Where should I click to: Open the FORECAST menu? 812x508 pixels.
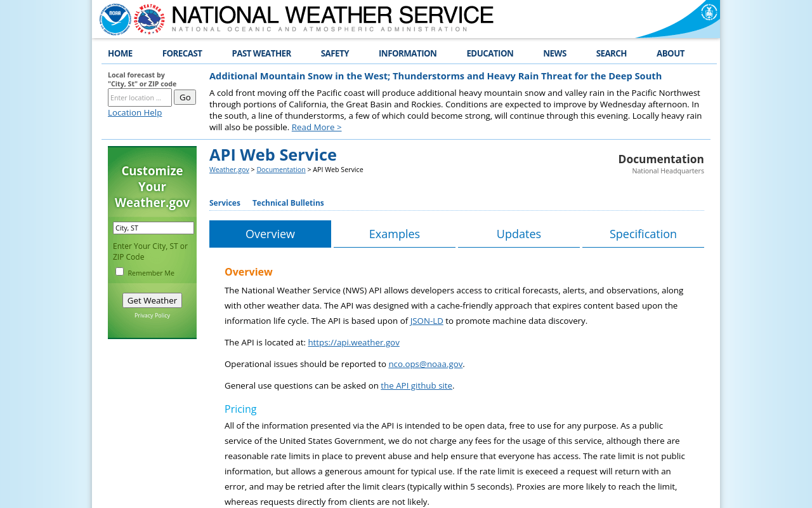coord(182,53)
